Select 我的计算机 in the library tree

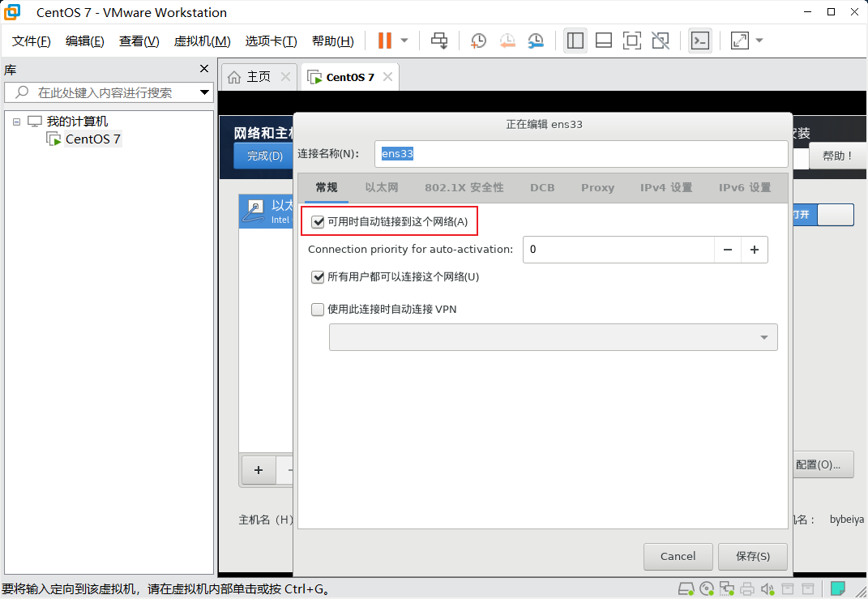77,122
